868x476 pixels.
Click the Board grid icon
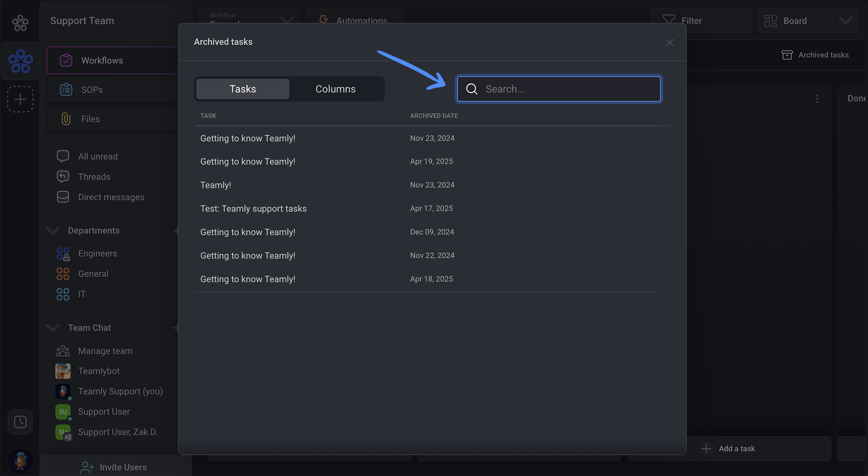coord(770,20)
